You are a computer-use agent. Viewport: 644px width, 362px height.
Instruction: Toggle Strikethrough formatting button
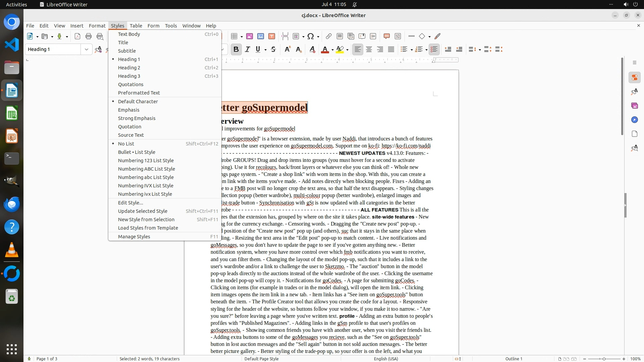coord(273,50)
